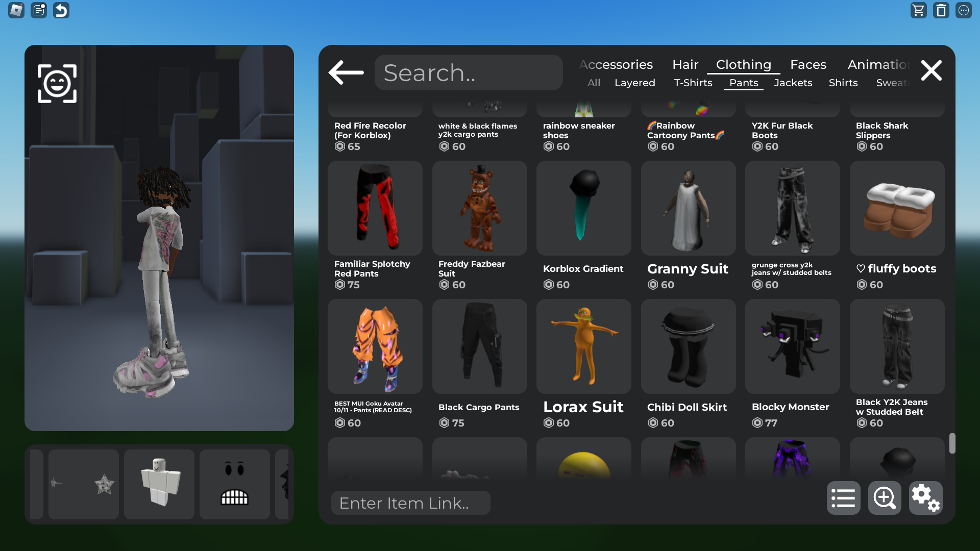Open the chat bubble icon

(963, 10)
